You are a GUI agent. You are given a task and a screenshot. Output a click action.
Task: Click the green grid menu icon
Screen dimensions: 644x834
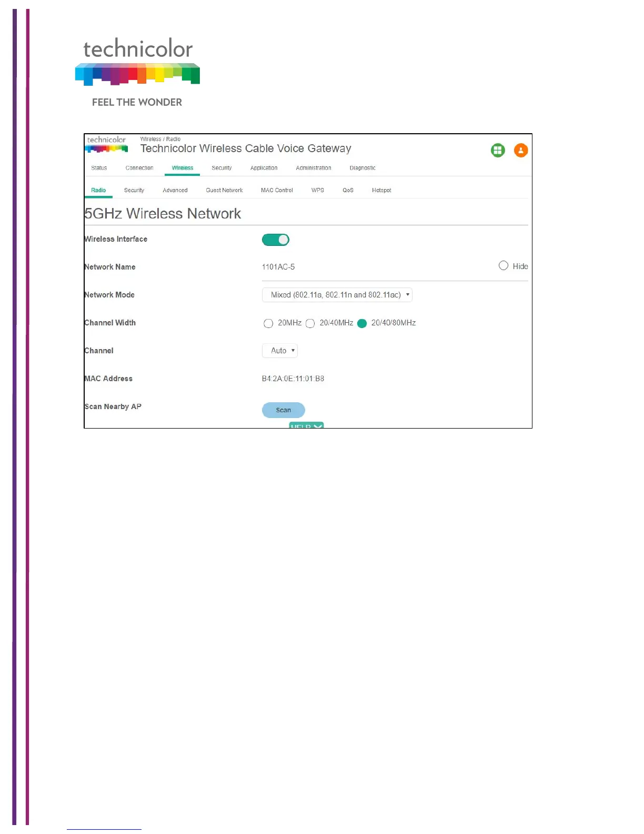(x=498, y=151)
